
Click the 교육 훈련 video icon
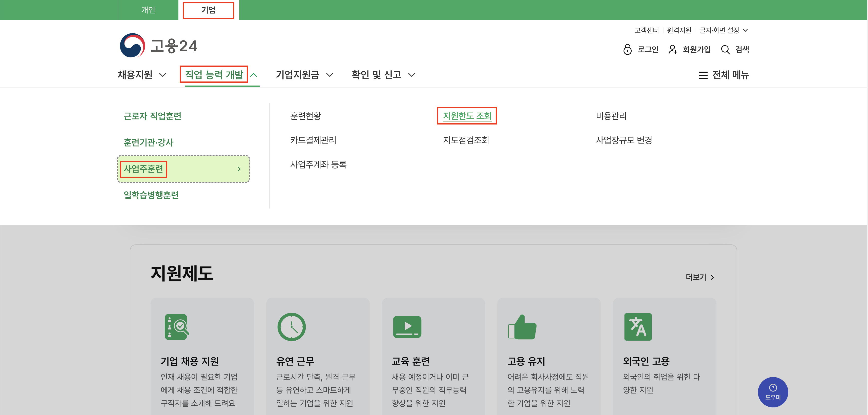407,327
